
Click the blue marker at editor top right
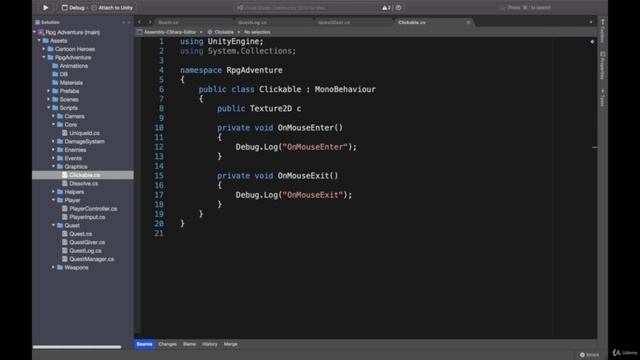(x=592, y=41)
